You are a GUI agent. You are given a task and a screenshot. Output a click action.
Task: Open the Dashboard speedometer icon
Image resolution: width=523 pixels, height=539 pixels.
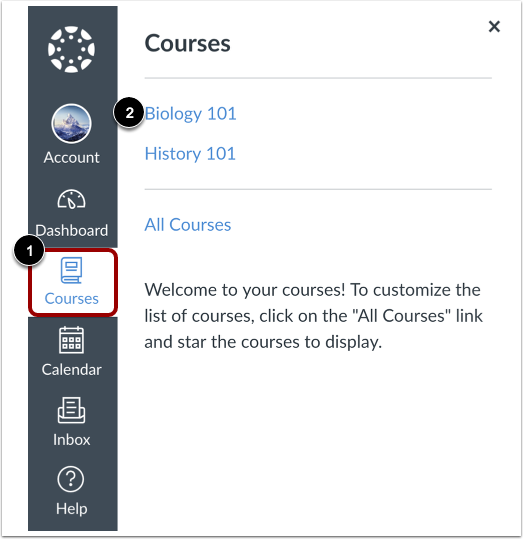pyautogui.click(x=72, y=199)
